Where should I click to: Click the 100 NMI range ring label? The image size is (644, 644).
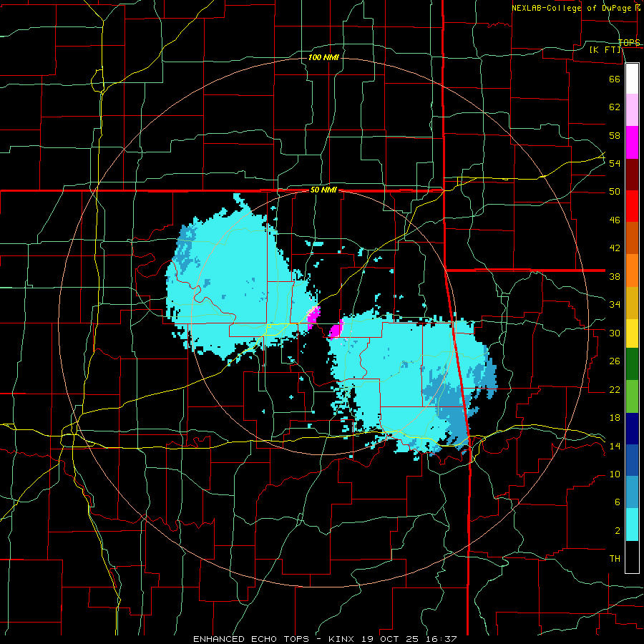coord(323,57)
